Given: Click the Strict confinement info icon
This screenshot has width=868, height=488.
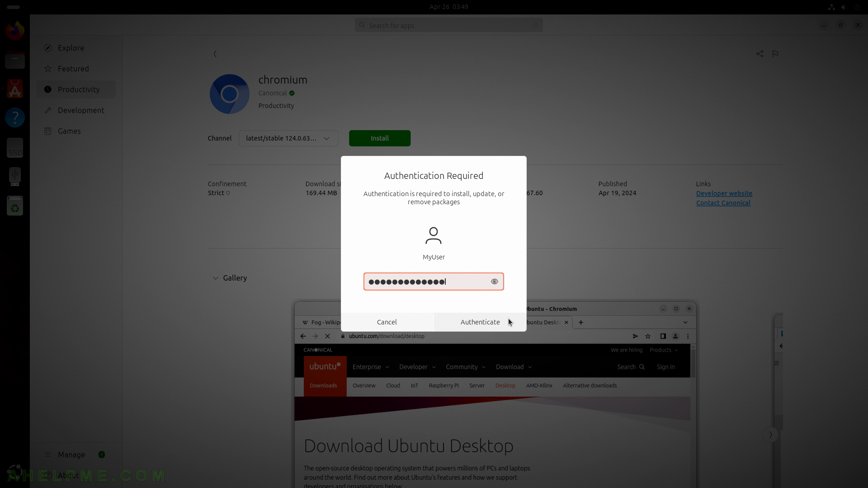Looking at the screenshot, I should (228, 193).
